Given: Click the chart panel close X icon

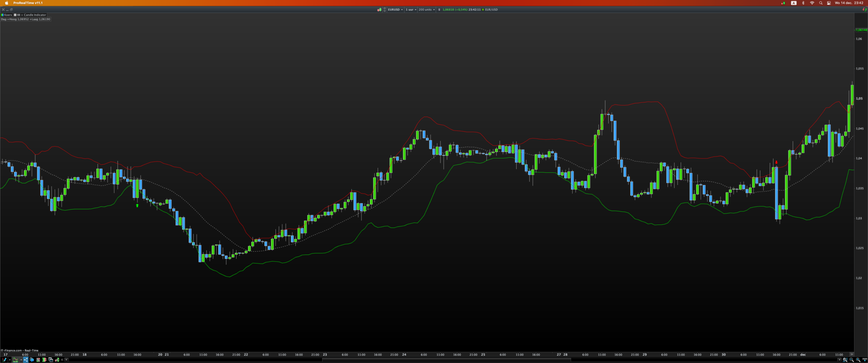Looking at the screenshot, I should (3, 9).
